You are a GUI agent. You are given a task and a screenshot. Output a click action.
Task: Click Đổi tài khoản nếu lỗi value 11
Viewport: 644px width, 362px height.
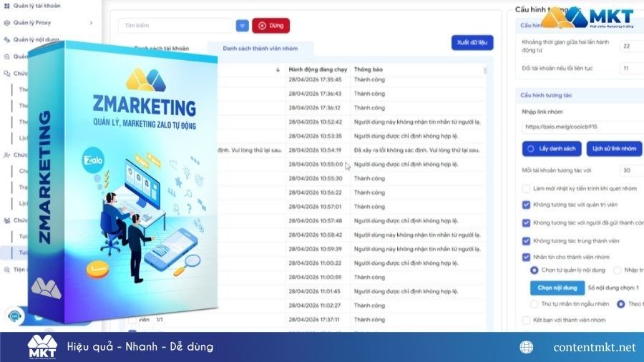632,68
